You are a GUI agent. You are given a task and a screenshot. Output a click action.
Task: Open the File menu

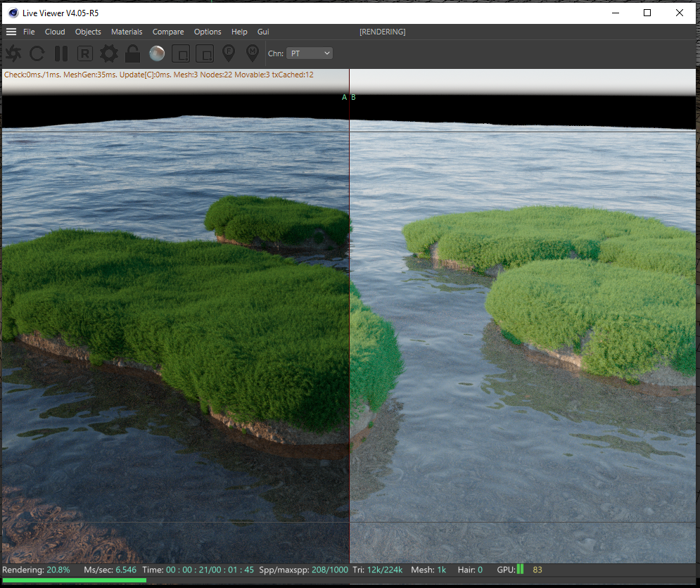tap(29, 32)
